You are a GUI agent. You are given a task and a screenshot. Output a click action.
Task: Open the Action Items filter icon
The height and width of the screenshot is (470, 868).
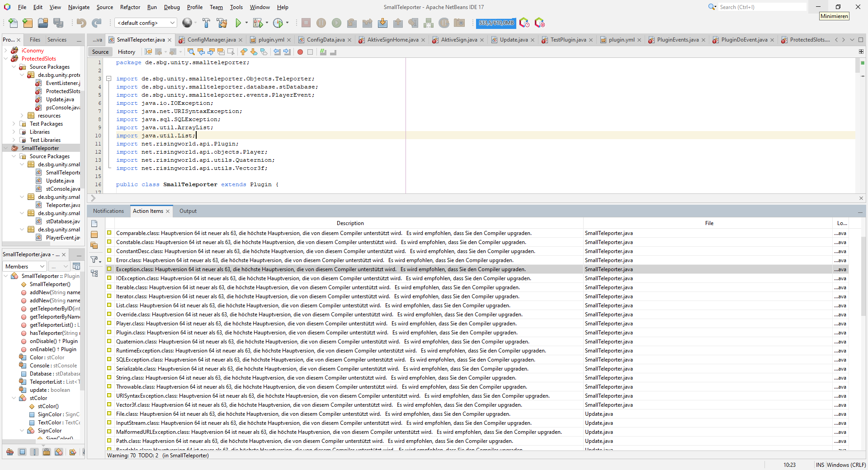coord(94,259)
